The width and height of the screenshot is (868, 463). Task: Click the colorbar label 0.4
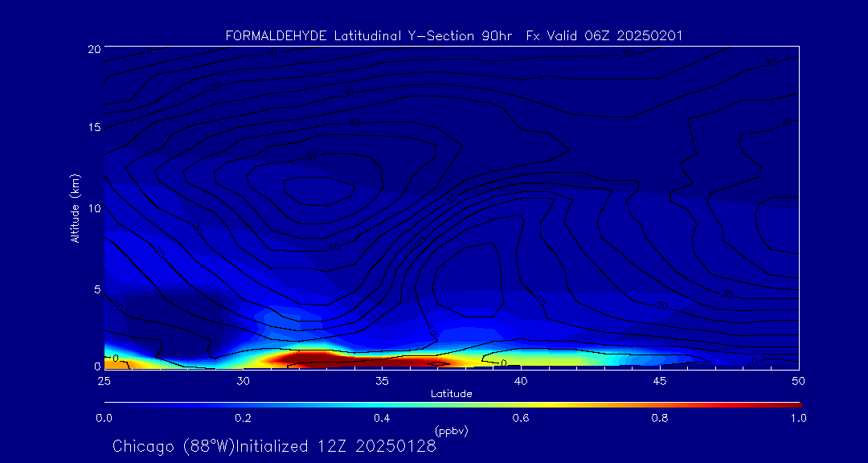[x=382, y=418]
